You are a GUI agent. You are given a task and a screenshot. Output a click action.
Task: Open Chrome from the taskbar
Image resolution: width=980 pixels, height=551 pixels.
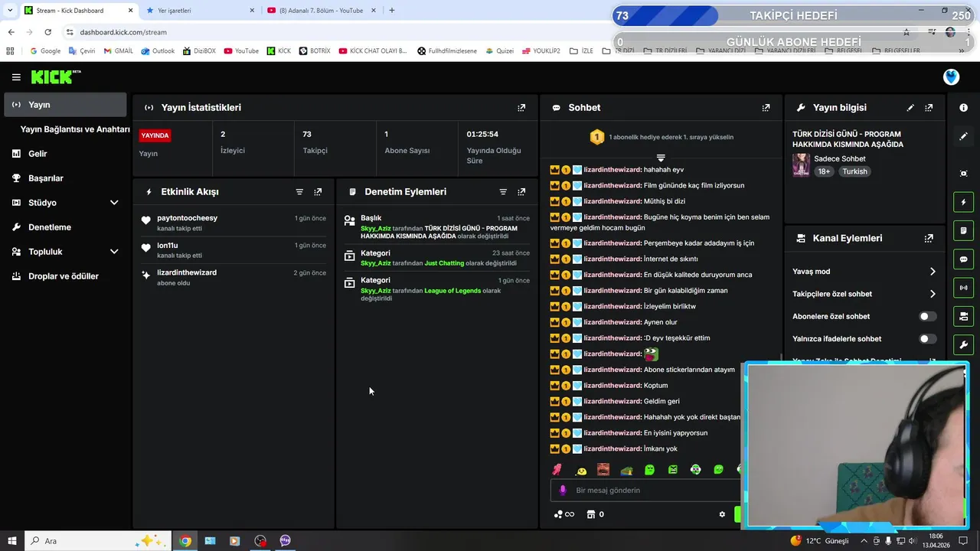click(x=185, y=541)
